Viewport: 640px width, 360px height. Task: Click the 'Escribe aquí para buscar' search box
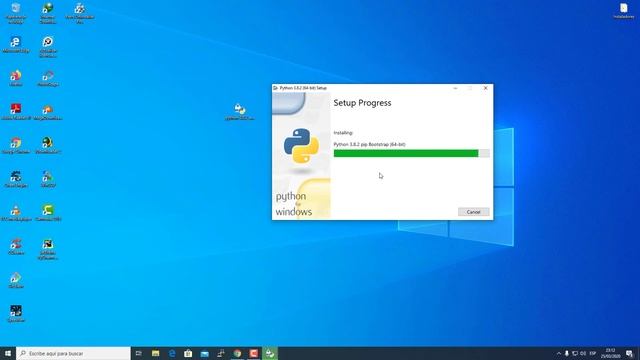pos(73,353)
